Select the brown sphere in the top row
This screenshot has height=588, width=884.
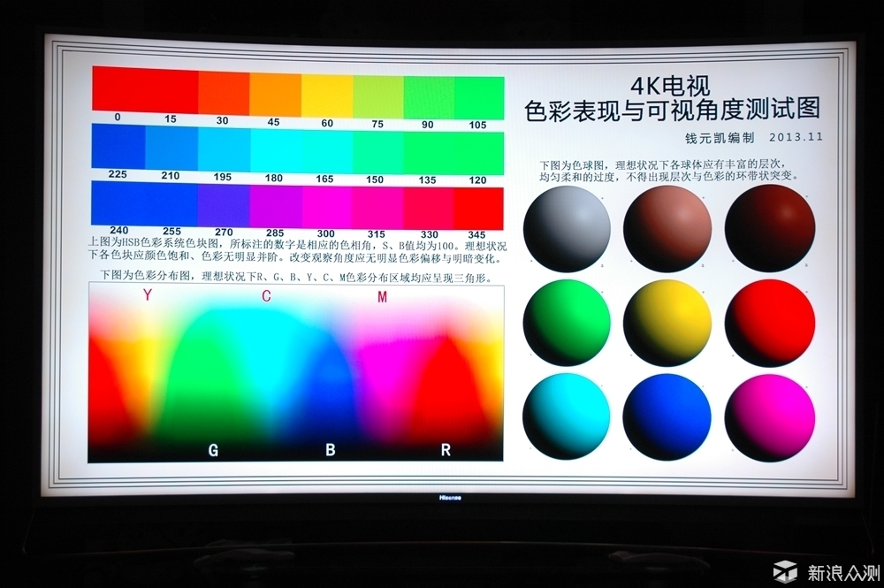tap(667, 228)
